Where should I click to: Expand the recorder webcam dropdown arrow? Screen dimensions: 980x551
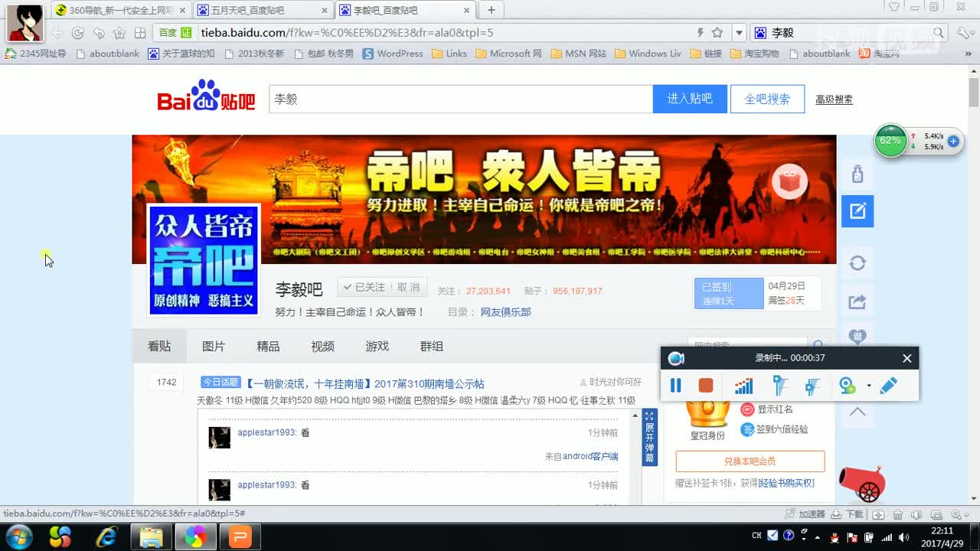[x=869, y=386]
